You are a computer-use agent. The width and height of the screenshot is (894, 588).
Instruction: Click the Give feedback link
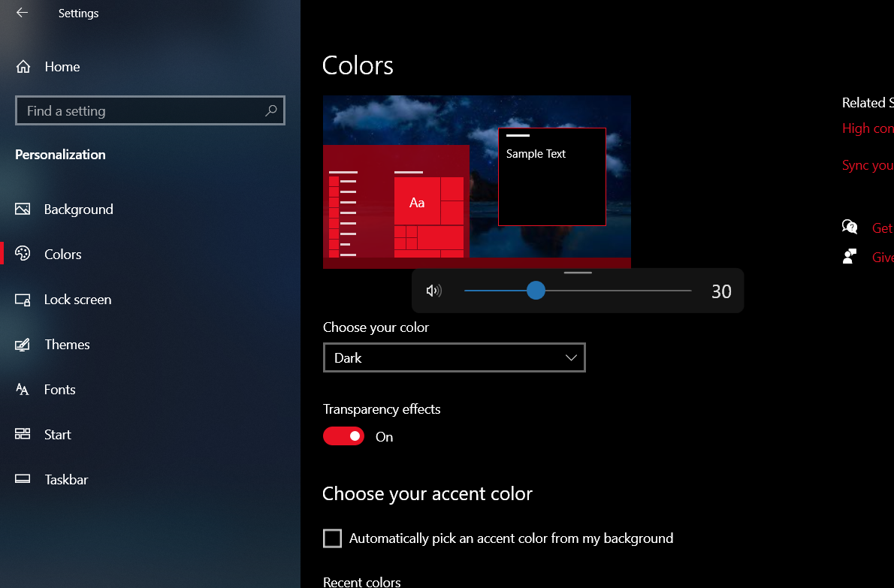click(883, 258)
